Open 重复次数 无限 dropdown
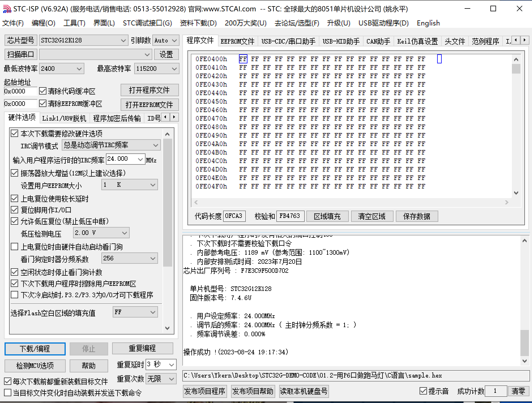The width and height of the screenshot is (532, 403). [161, 379]
